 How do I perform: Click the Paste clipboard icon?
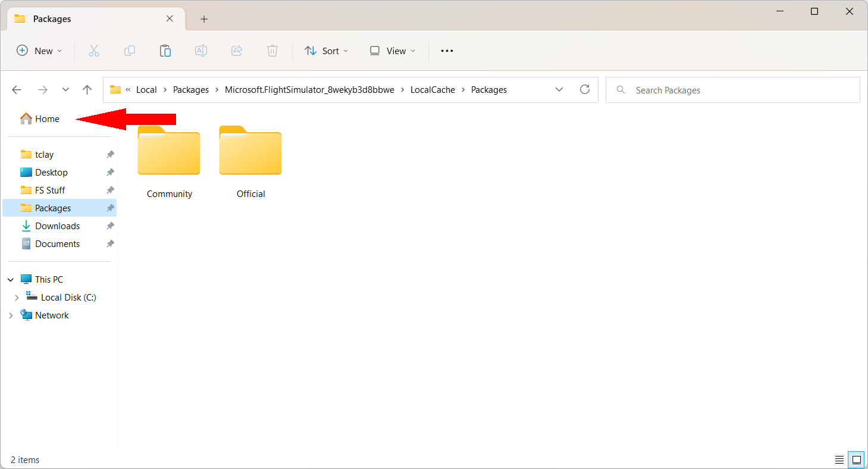(x=165, y=51)
